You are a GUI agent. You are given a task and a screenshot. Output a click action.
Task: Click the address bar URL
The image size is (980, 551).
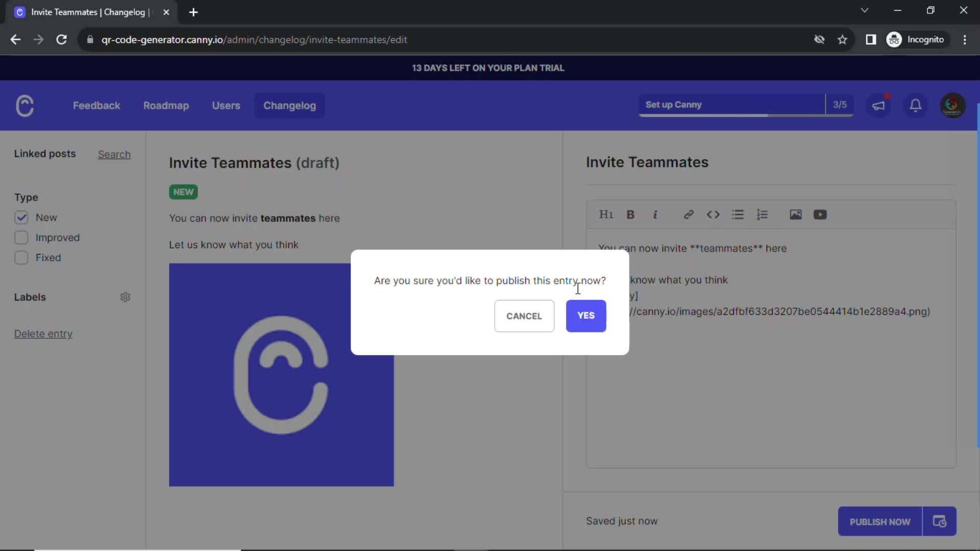[254, 39]
